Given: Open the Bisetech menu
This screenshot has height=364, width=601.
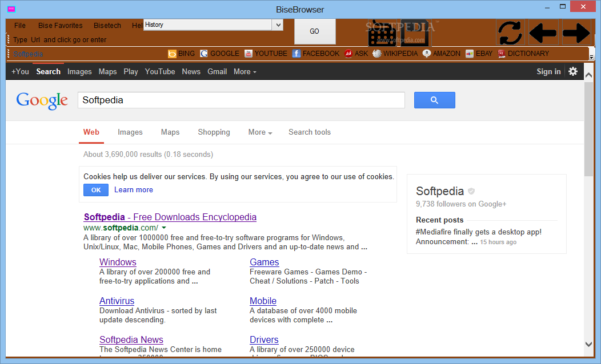Looking at the screenshot, I should 107,25.
